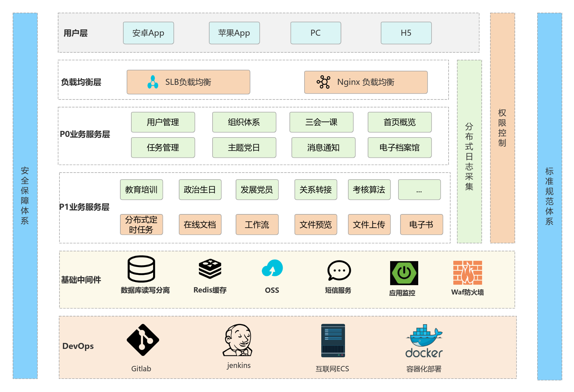Click the P1业务服务层 label
574x392 pixels.
click(84, 207)
